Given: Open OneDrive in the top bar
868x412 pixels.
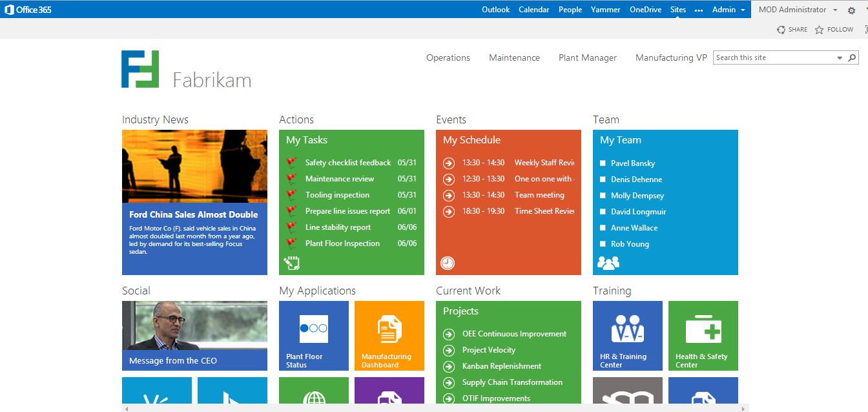Looking at the screenshot, I should (x=646, y=10).
